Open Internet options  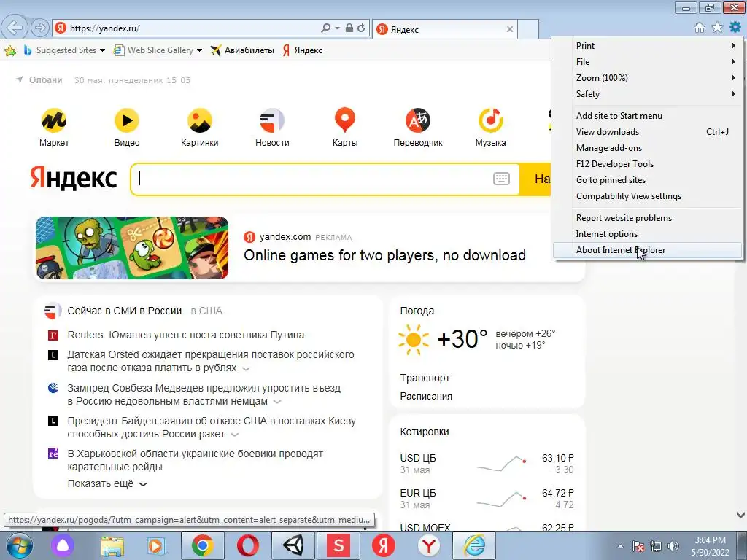click(648, 234)
